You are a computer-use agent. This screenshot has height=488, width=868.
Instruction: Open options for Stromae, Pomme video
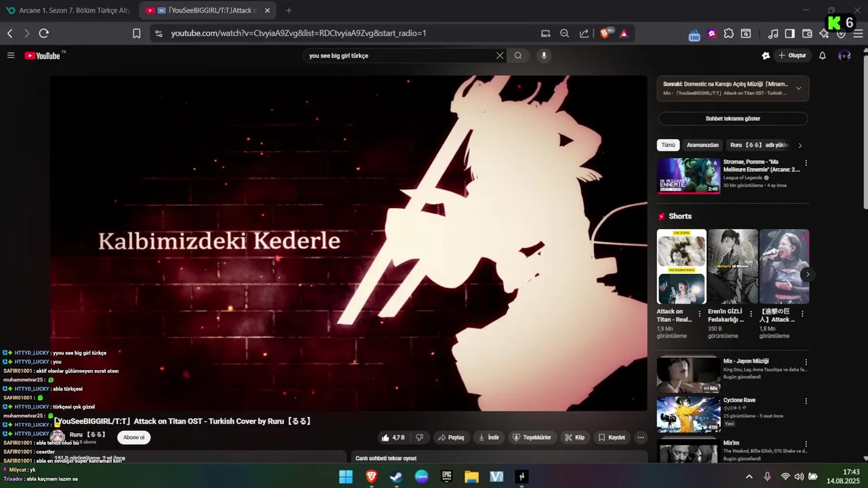[x=806, y=163]
